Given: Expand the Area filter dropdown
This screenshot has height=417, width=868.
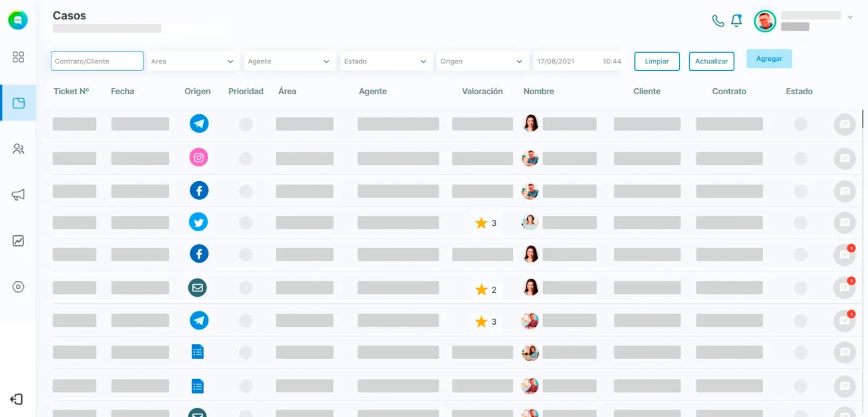Looking at the screenshot, I should click(193, 61).
